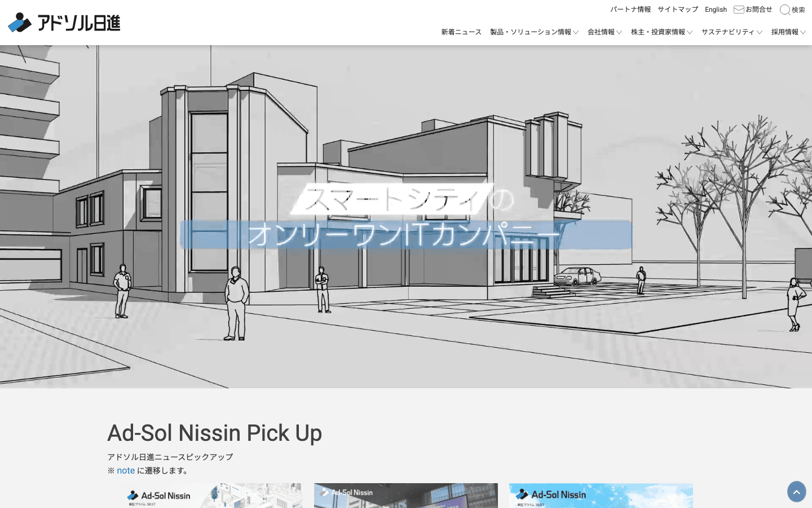The image size is (812, 508).
Task: Open the 株主・投資家情報 menu
Action: click(658, 32)
